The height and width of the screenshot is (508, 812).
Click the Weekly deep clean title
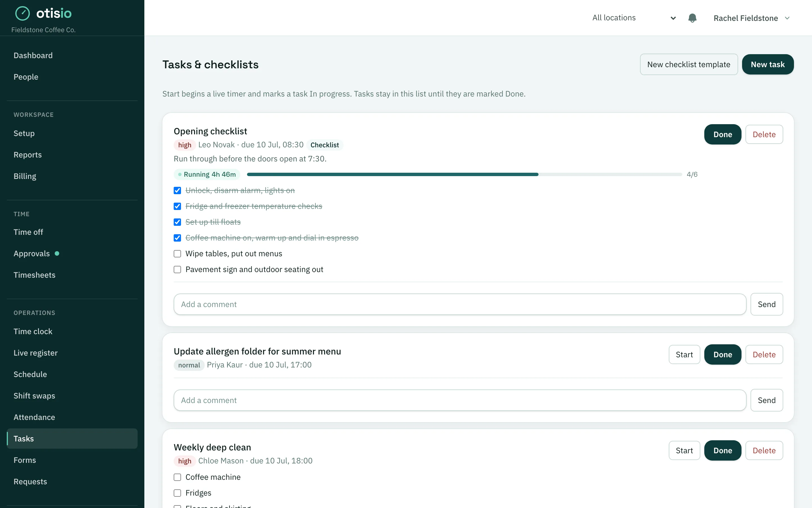212,448
